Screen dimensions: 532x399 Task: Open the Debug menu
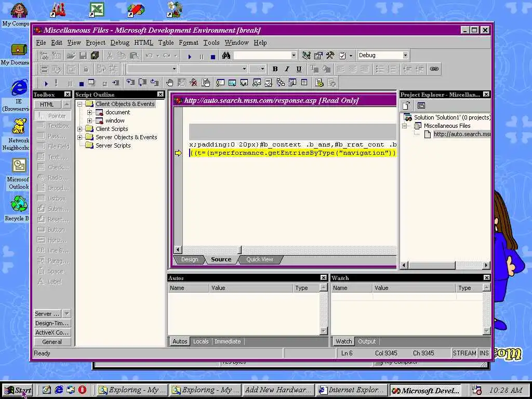point(120,43)
